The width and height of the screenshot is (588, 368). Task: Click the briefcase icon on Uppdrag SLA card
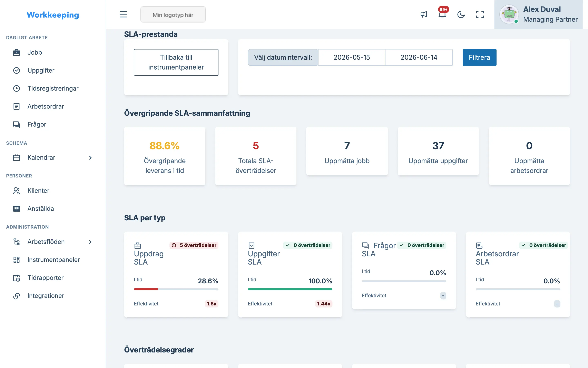point(138,245)
